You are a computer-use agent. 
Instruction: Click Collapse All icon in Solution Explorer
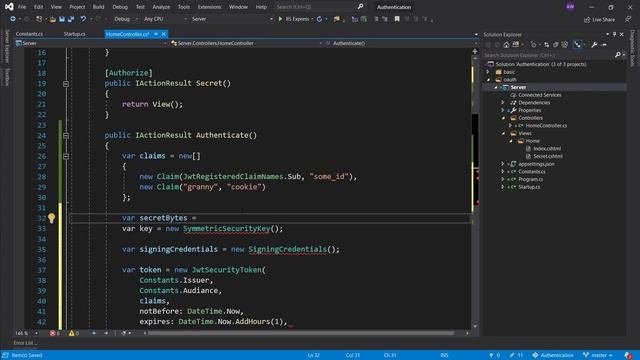556,44
